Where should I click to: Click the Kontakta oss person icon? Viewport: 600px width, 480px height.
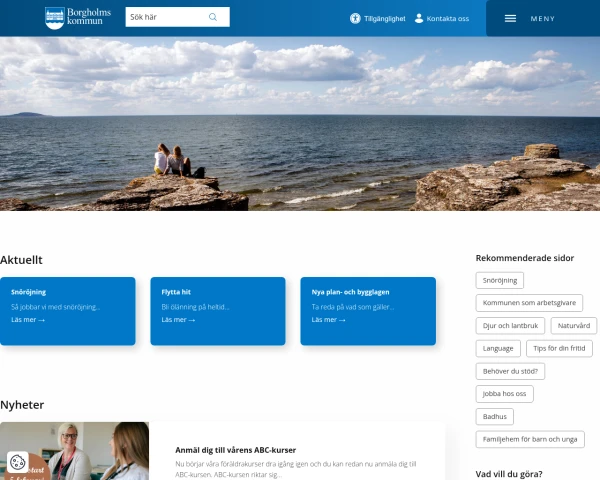tap(419, 18)
